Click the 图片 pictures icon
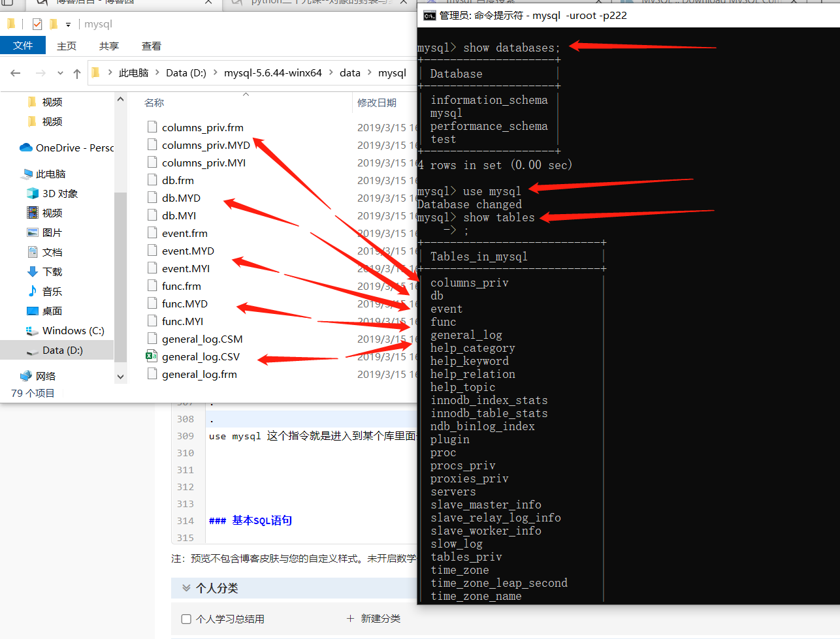Viewport: 840px width, 639px height. [33, 232]
